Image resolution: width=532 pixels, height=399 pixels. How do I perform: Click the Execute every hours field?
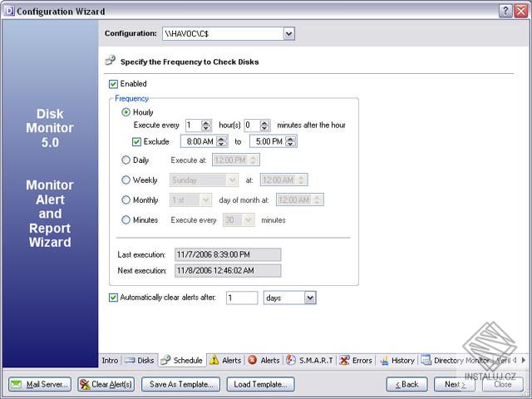(x=194, y=126)
